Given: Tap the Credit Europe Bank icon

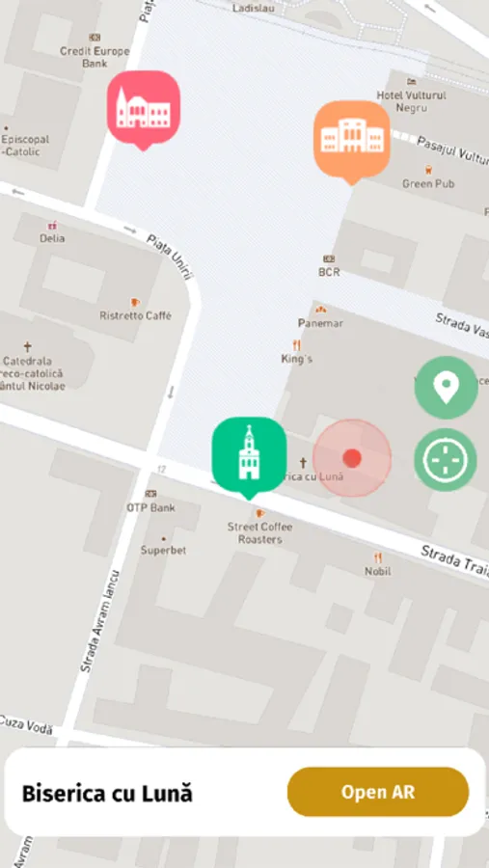Looking at the screenshot, I should pos(95,37).
